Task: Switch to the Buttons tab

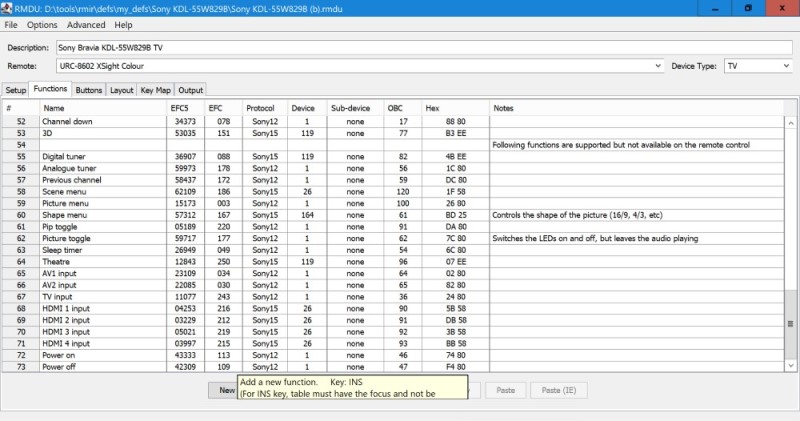Action: click(x=88, y=90)
